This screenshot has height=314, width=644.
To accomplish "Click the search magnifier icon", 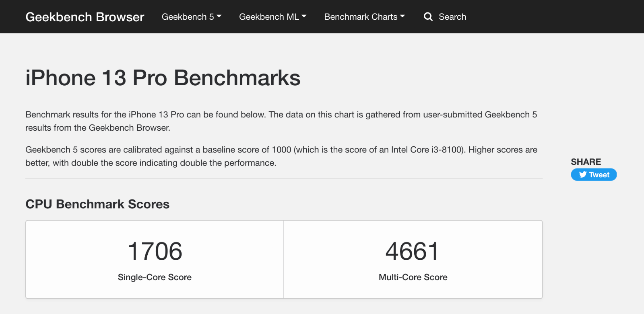I will [x=428, y=16].
